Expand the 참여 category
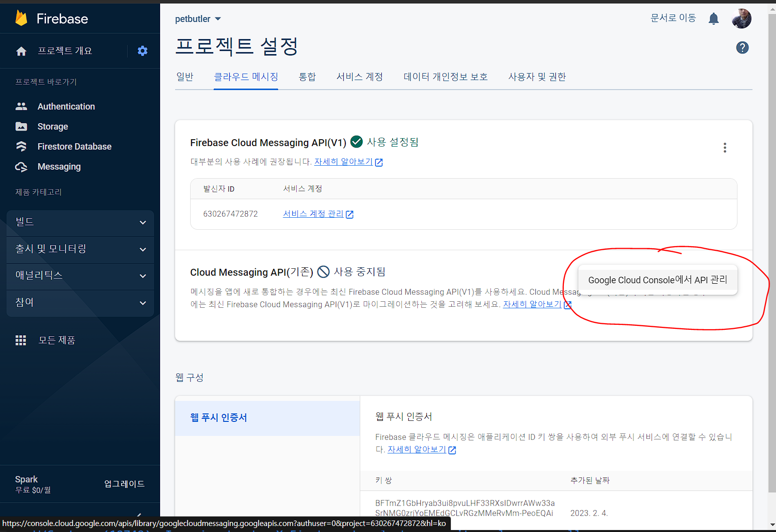The width and height of the screenshot is (776, 532). click(x=80, y=303)
